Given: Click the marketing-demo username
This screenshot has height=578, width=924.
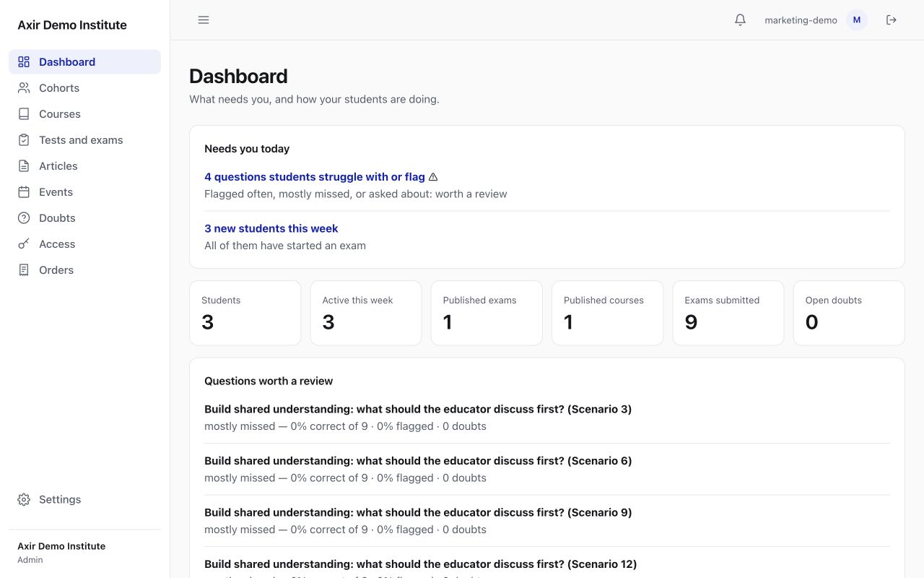Looking at the screenshot, I should (x=801, y=20).
